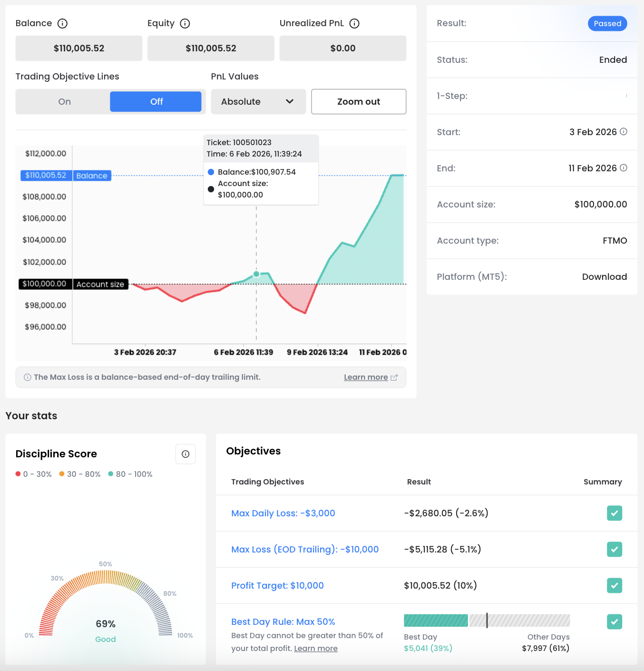Click the Zoom out button
The width and height of the screenshot is (644, 671).
click(359, 101)
